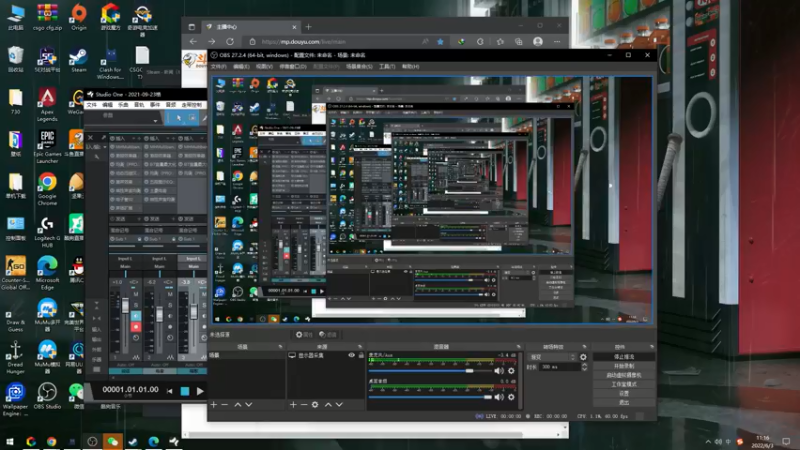This screenshot has height=450, width=800.
Task: Adjust Studio One channel 1 fader
Action: (125, 306)
